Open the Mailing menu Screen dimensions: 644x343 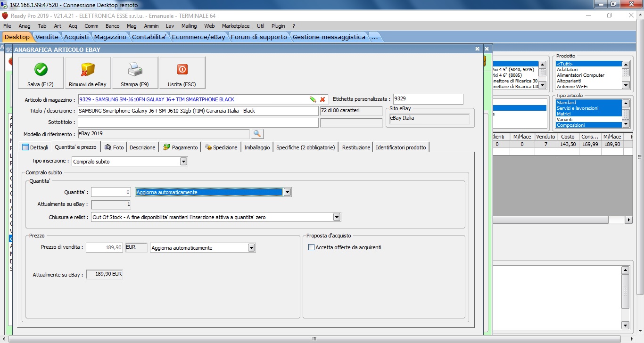point(189,26)
